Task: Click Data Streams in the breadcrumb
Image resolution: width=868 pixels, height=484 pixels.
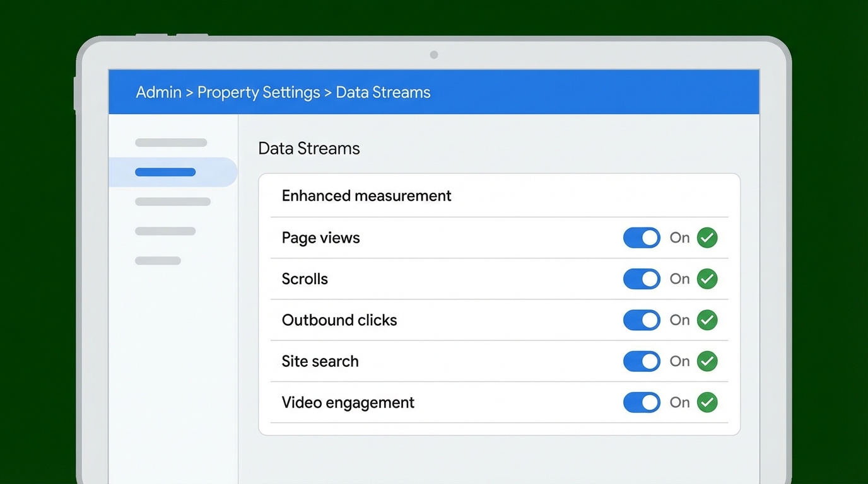Action: tap(383, 92)
